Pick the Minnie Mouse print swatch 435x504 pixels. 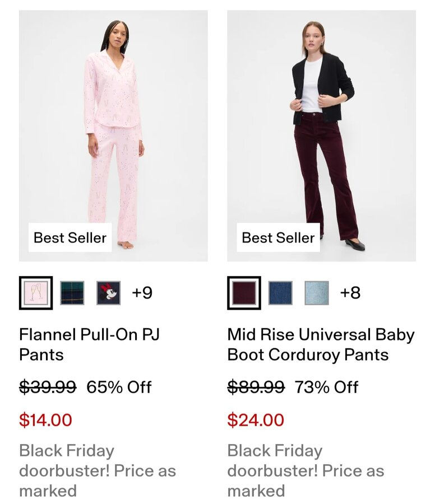tap(108, 293)
